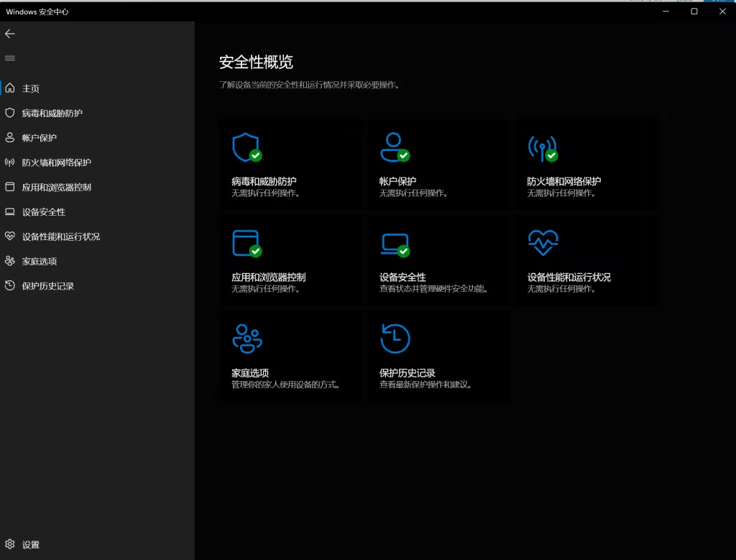This screenshot has width=736, height=560.
Task: Go to 帐户保护 in sidebar navigation
Action: click(x=39, y=138)
